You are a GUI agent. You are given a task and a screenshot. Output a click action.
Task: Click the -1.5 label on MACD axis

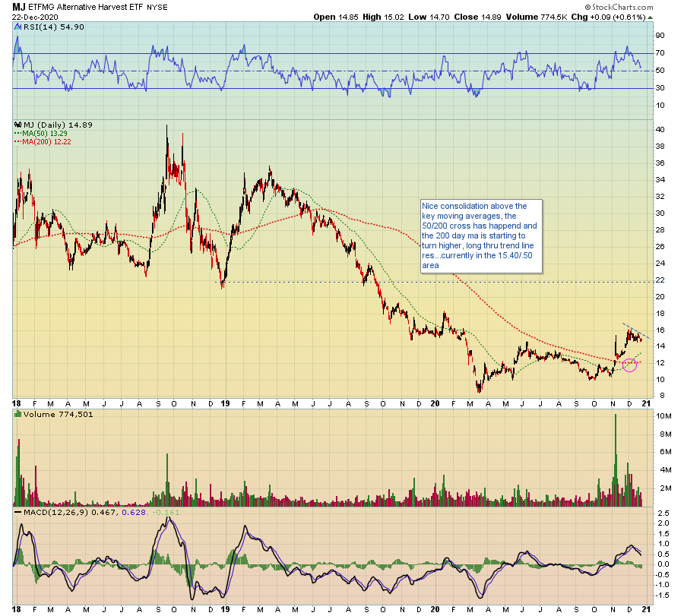coord(662,595)
